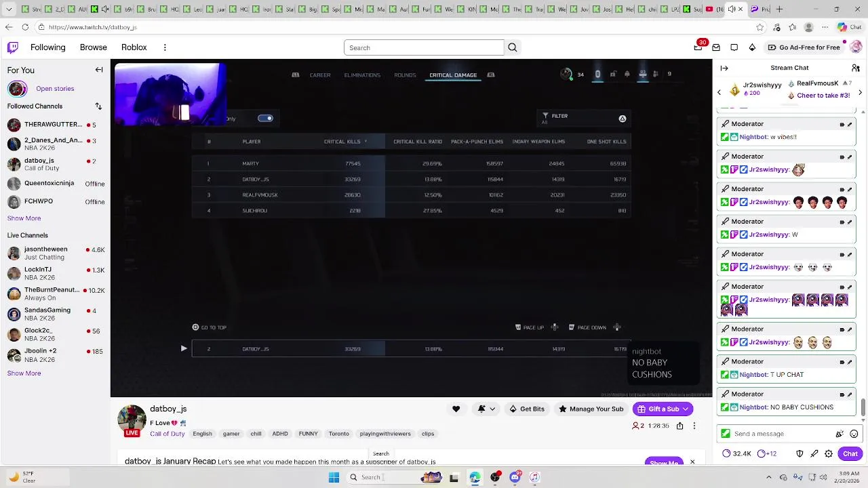The height and width of the screenshot is (488, 868).
Task: Show more followed channels
Action: tap(24, 218)
